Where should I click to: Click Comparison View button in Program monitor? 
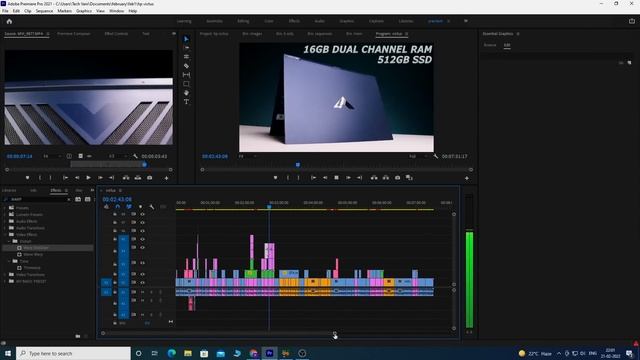[409, 178]
